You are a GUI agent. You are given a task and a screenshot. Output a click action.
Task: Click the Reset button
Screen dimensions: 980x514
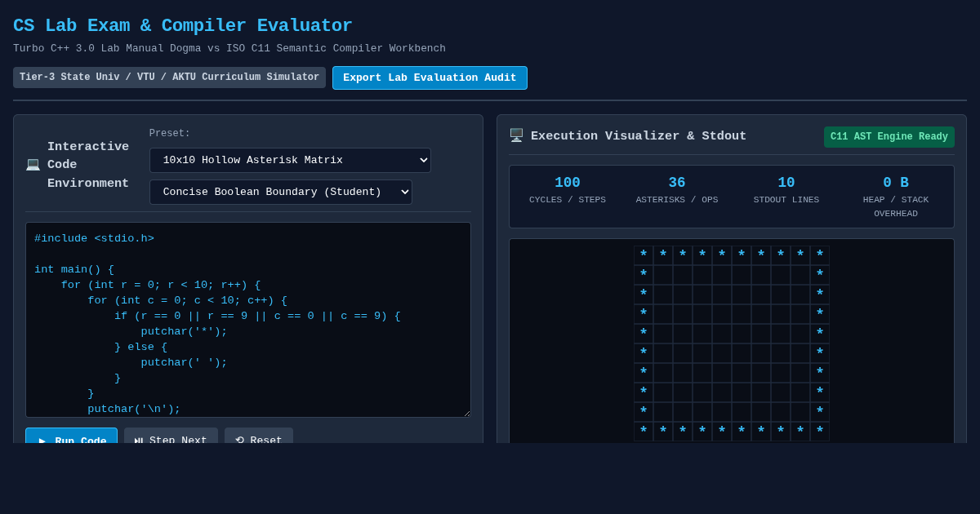pos(259,436)
